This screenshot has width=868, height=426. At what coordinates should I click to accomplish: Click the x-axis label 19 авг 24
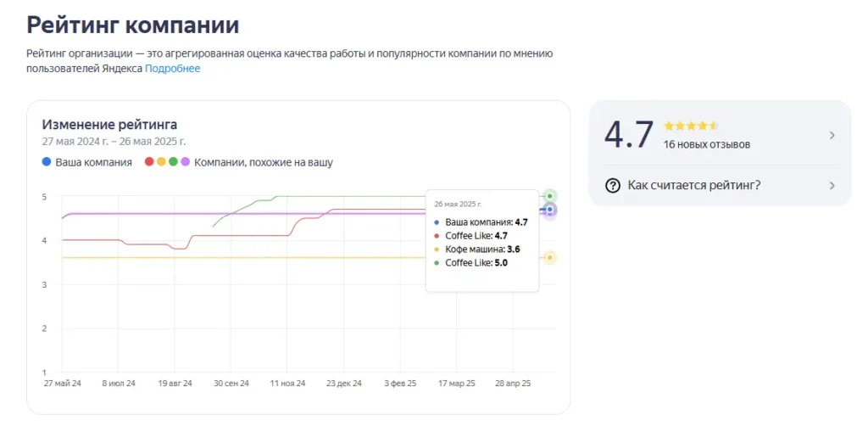click(175, 384)
